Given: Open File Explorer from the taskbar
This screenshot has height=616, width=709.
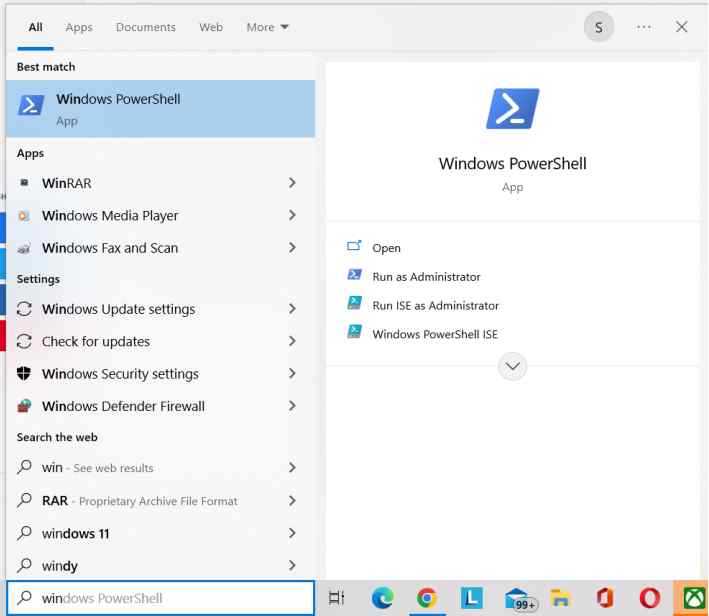Looking at the screenshot, I should (x=560, y=598).
